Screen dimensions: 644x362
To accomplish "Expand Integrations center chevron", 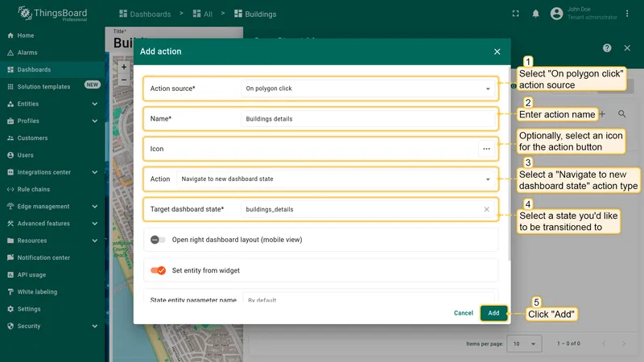I will point(95,172).
